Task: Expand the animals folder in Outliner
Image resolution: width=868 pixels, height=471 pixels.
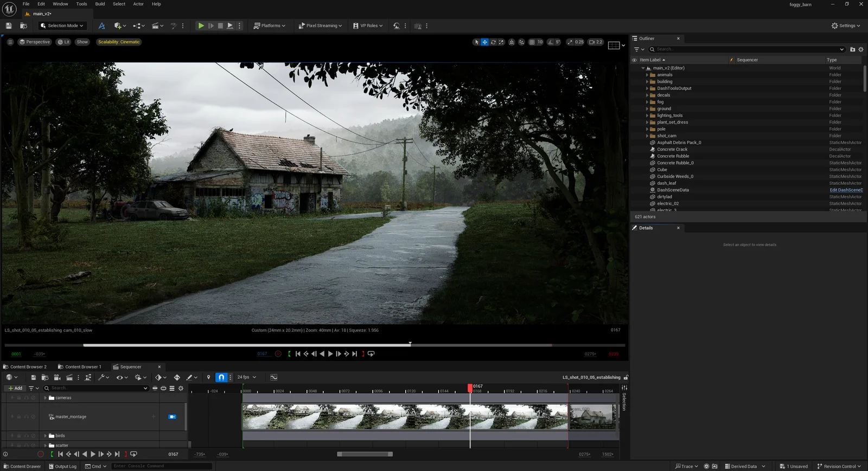Action: pos(647,75)
